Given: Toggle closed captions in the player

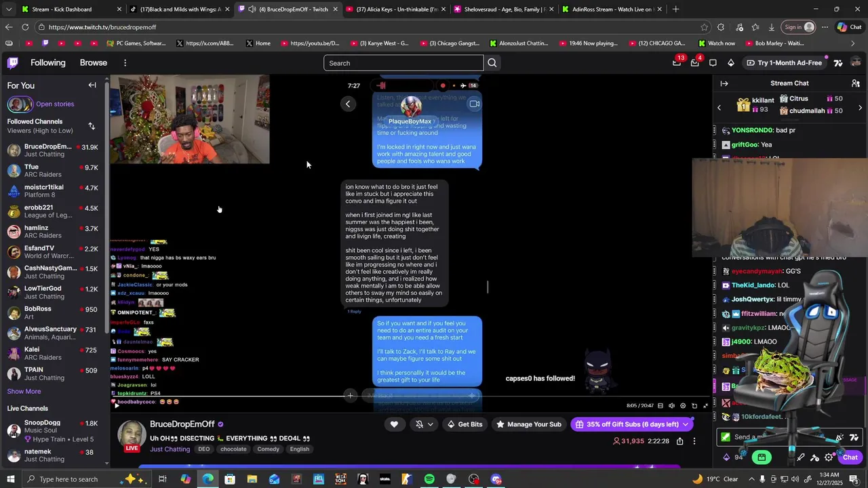Looking at the screenshot, I should (x=660, y=405).
